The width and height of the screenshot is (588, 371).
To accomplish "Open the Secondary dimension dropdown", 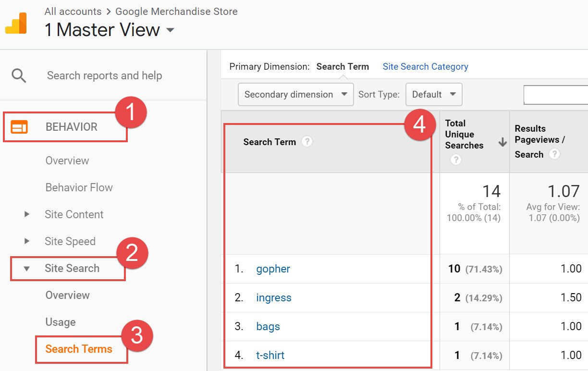I will point(295,94).
